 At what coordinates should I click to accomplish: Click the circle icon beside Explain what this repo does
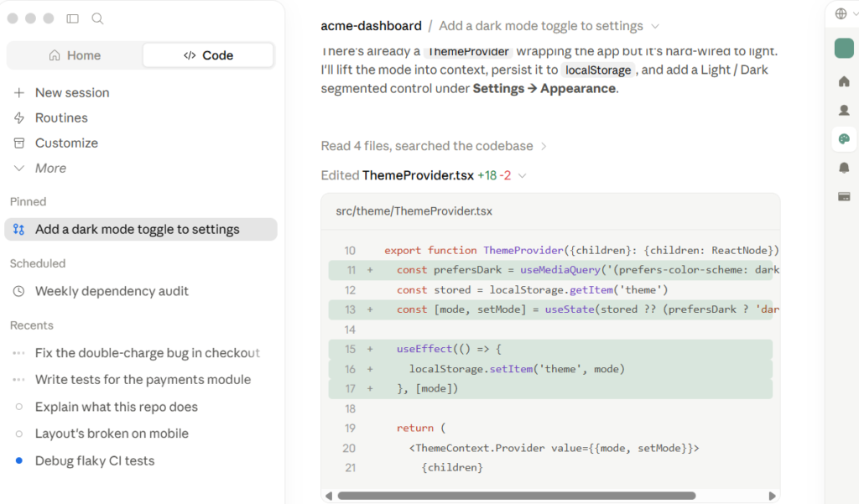tap(19, 407)
